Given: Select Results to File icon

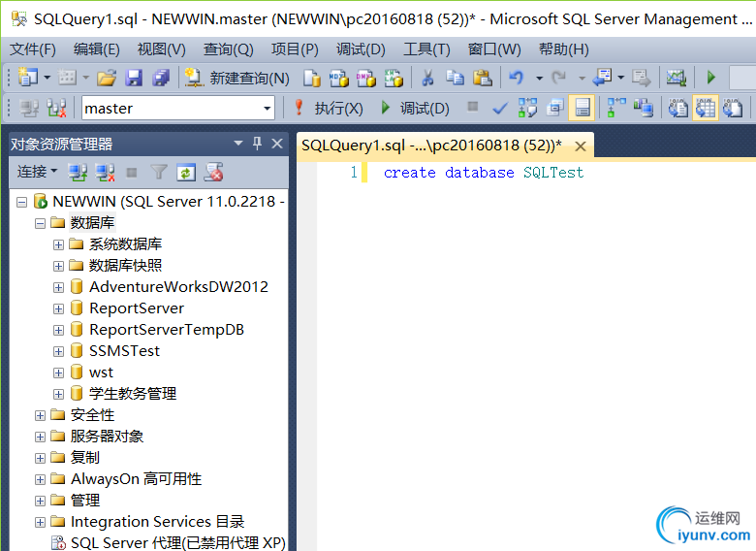Looking at the screenshot, I should coord(733,108).
